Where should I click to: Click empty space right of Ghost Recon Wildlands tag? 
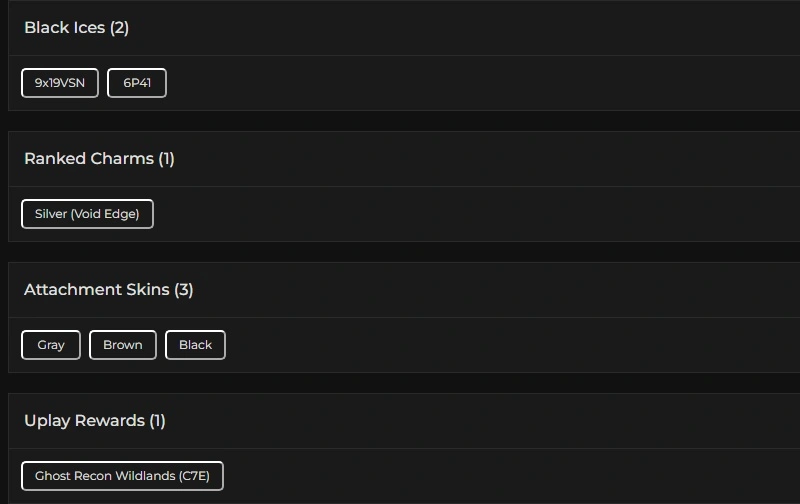pos(500,476)
